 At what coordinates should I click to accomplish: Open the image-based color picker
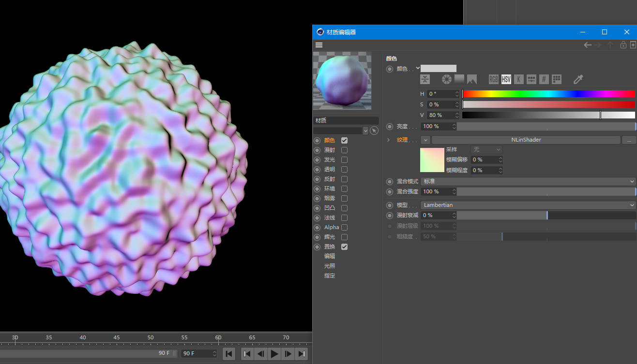pos(471,79)
